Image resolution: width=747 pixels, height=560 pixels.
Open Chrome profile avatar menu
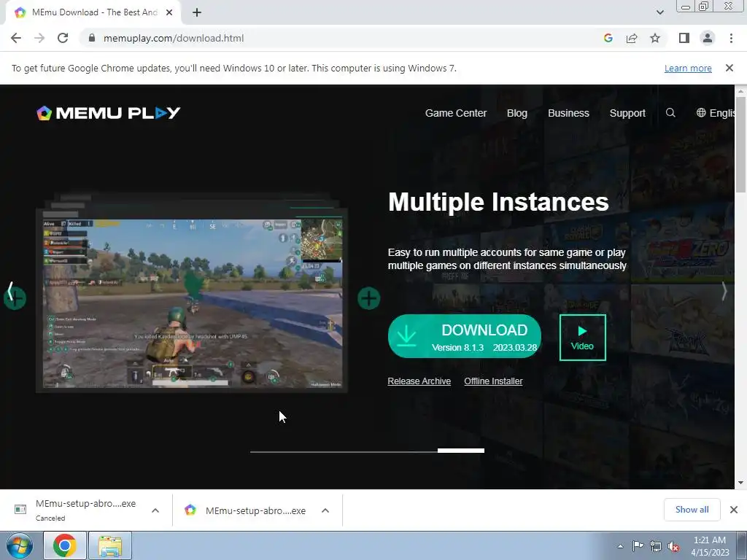click(708, 38)
